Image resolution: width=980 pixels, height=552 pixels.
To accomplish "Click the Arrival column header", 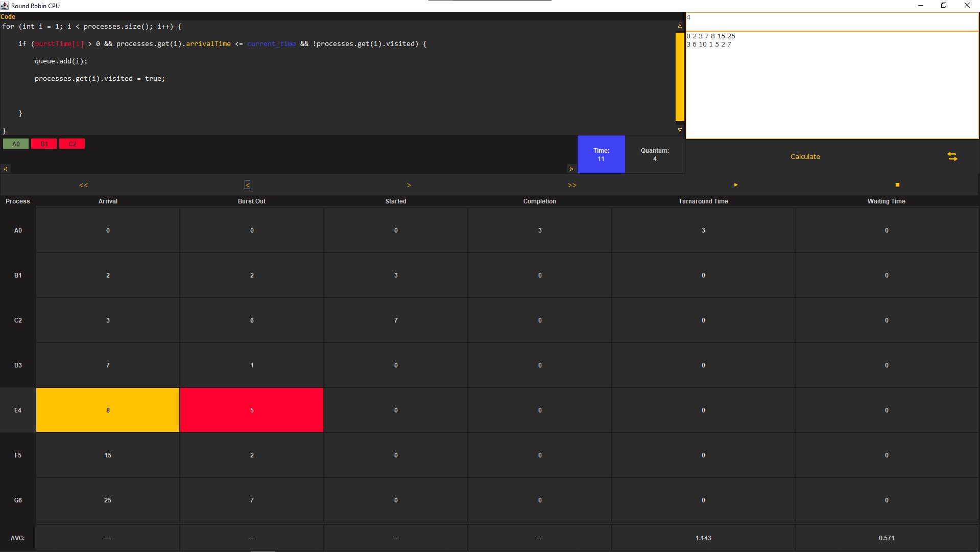I will (x=108, y=201).
